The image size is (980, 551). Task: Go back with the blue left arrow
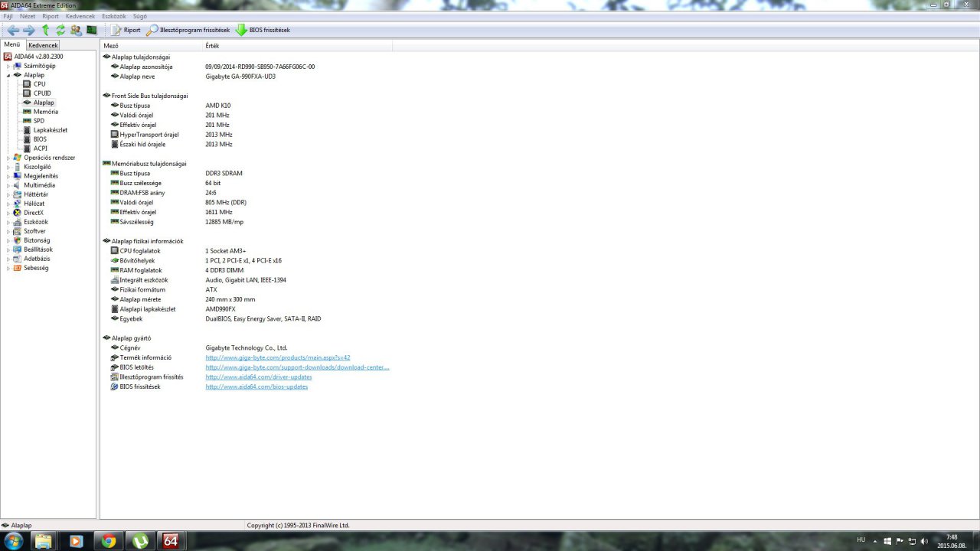point(13,30)
